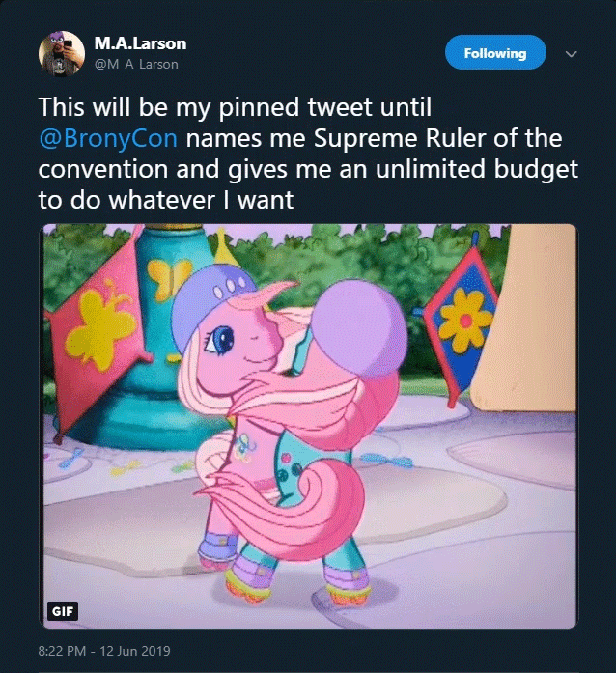The image size is (616, 673).
Task: Open the @M_A_Larson handle link
Action: tap(136, 64)
